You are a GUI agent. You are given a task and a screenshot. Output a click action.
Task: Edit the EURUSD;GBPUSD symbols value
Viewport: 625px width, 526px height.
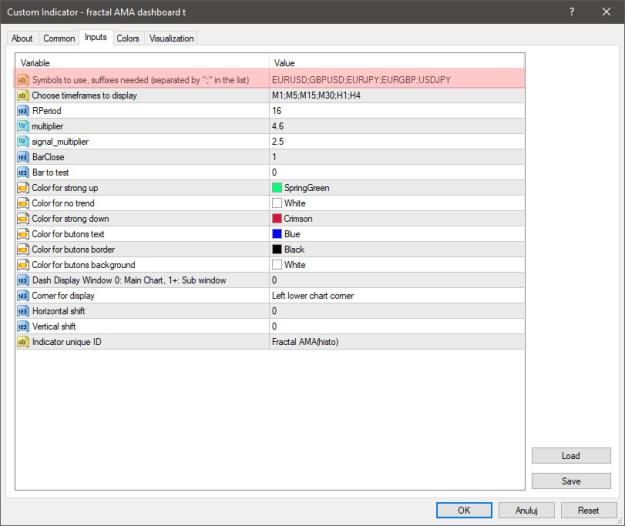point(397,80)
